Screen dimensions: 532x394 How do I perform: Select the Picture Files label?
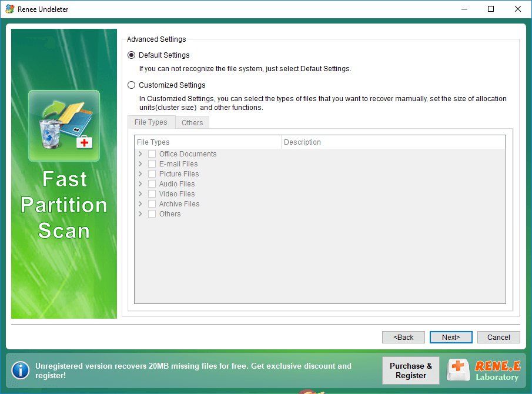[179, 173]
